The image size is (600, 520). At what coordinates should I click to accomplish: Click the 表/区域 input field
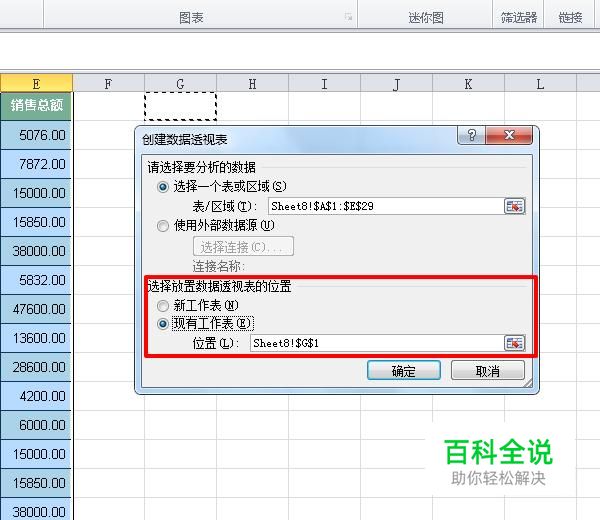click(x=386, y=206)
